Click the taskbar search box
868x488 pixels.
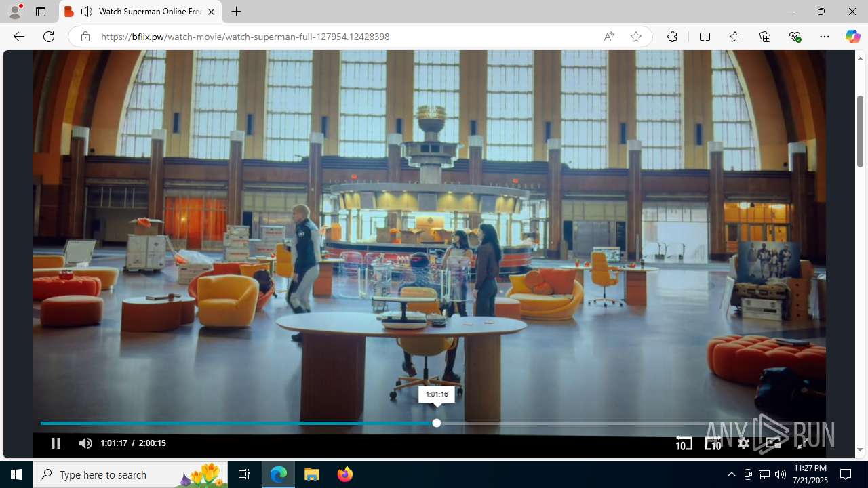(130, 474)
